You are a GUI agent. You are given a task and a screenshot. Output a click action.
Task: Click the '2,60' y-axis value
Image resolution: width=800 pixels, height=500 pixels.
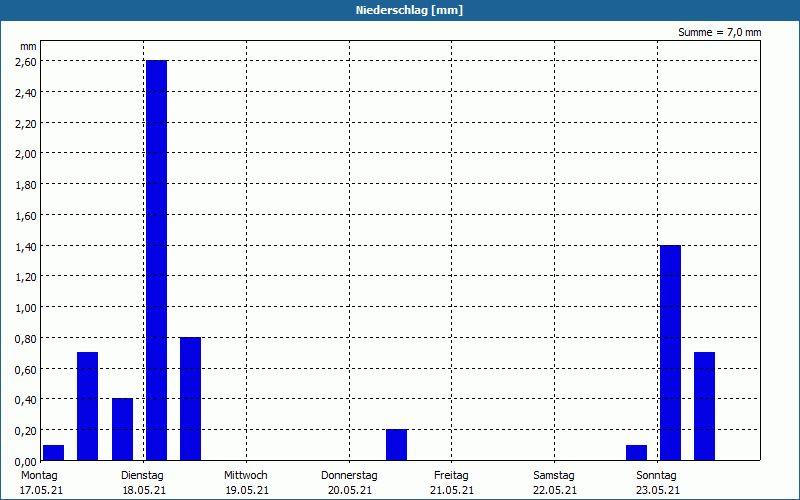[x=27, y=62]
